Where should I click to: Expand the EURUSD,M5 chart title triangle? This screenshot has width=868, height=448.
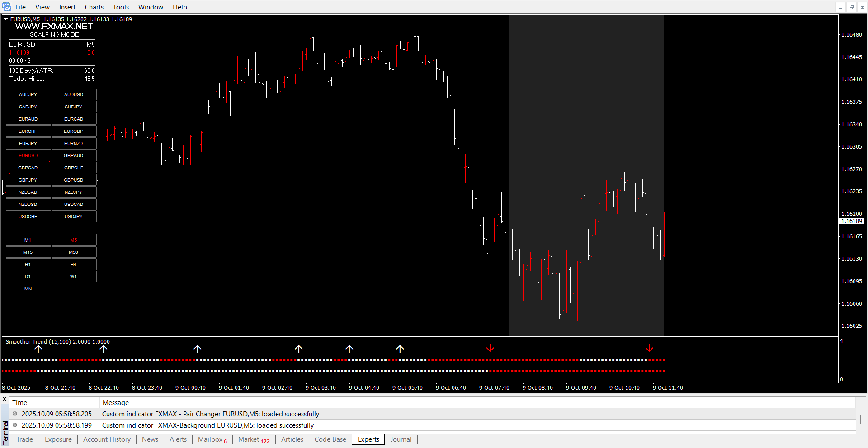point(5,19)
